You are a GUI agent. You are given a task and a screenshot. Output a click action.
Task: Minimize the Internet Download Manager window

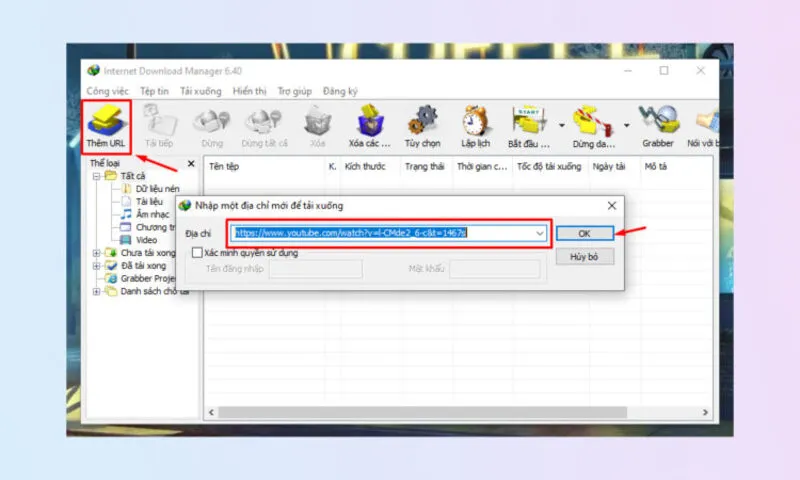pyautogui.click(x=628, y=70)
